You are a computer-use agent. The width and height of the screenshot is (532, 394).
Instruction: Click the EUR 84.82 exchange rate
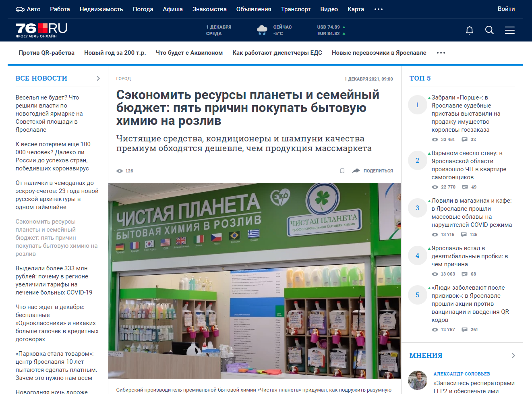pyautogui.click(x=331, y=33)
